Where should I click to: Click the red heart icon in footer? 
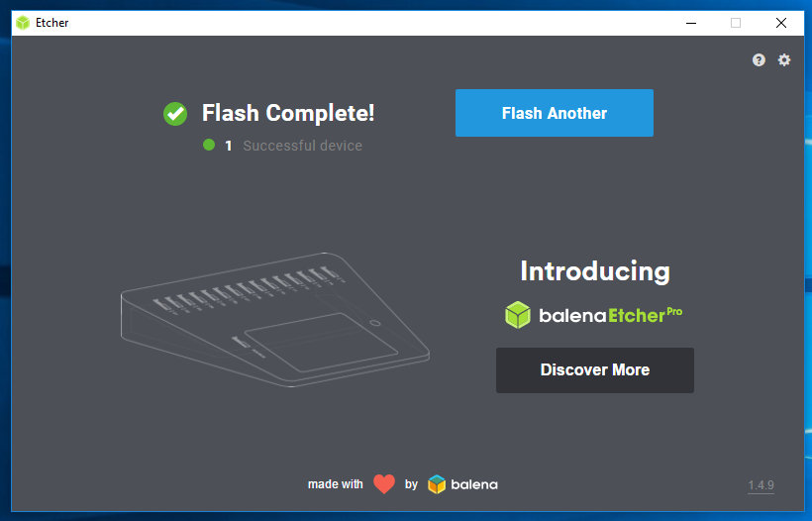[x=384, y=484]
